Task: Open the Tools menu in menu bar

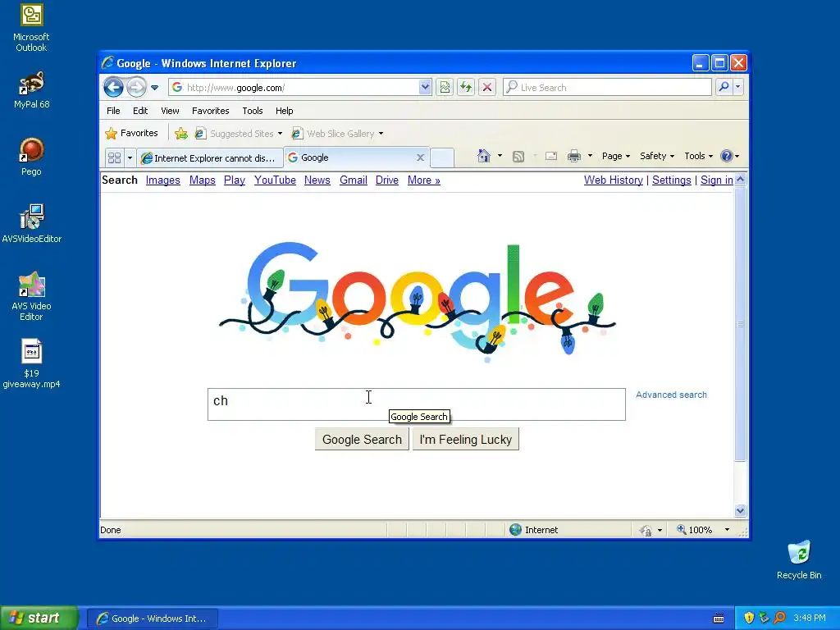Action: coord(253,111)
